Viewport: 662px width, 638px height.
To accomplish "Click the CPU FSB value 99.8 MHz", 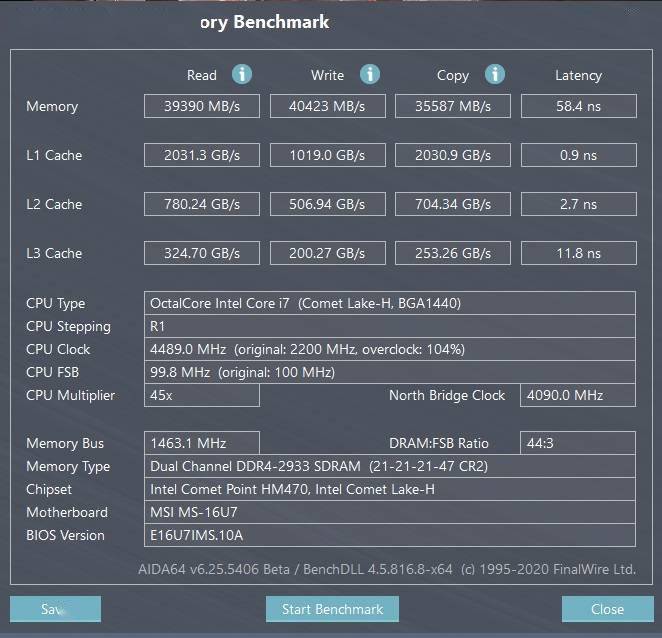I will pos(390,372).
